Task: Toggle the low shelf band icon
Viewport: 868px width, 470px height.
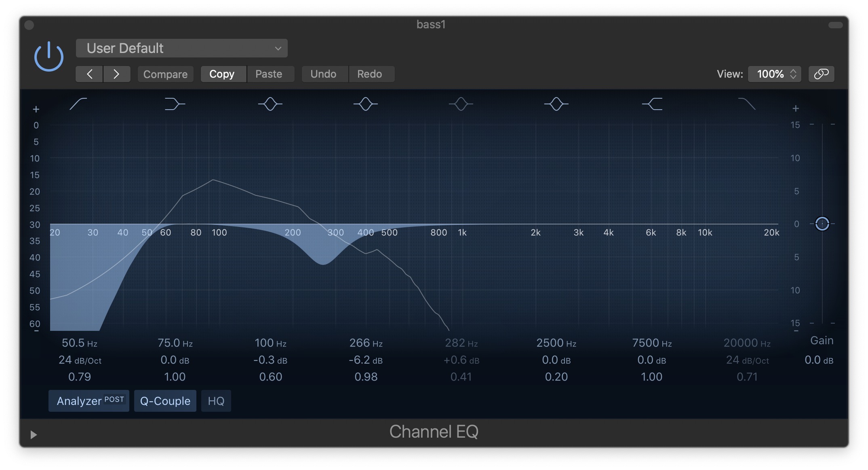Action: point(175,104)
